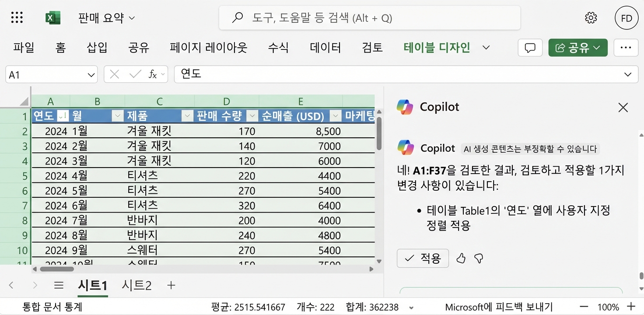Open status bar summary options chevron
The image size is (644, 315).
click(411, 308)
